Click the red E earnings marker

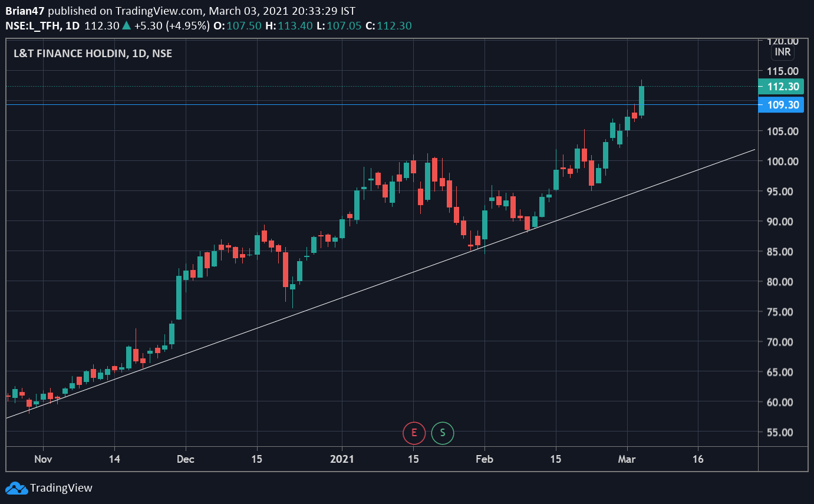click(414, 433)
